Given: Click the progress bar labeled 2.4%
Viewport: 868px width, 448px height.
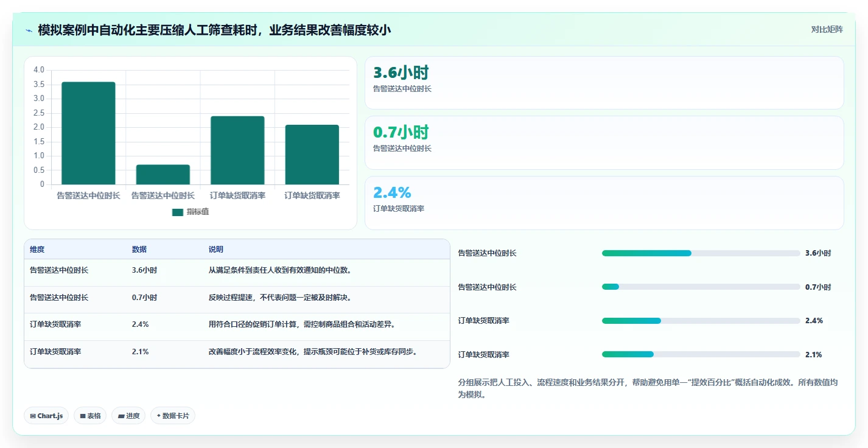Looking at the screenshot, I should coord(701,321).
